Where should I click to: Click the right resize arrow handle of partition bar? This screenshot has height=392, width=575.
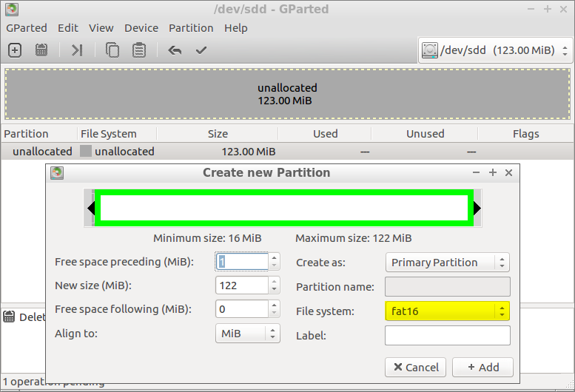[x=477, y=208]
